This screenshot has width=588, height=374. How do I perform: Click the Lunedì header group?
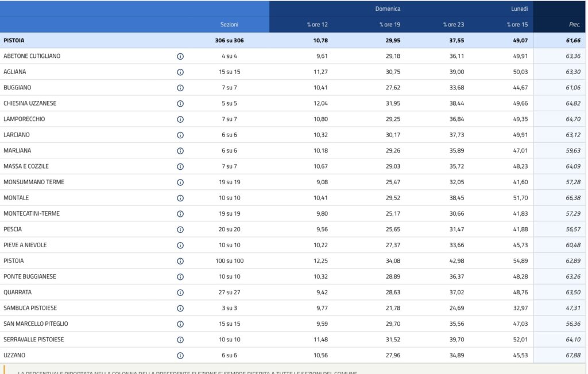pos(519,9)
